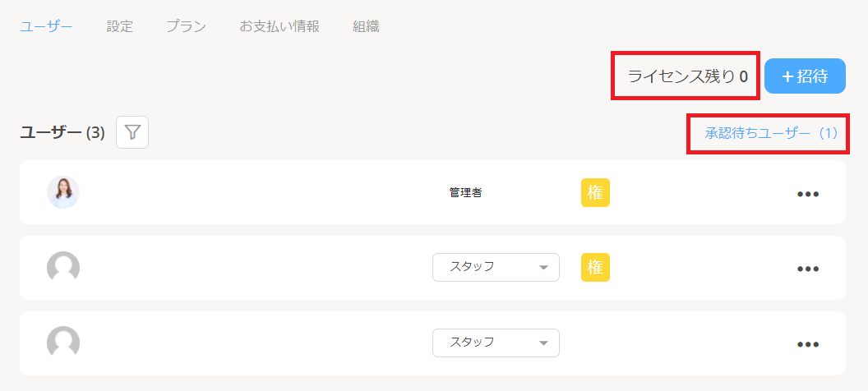Expand the third user's スタッフ role dropdown
The width and height of the screenshot is (868, 391).
(496, 343)
